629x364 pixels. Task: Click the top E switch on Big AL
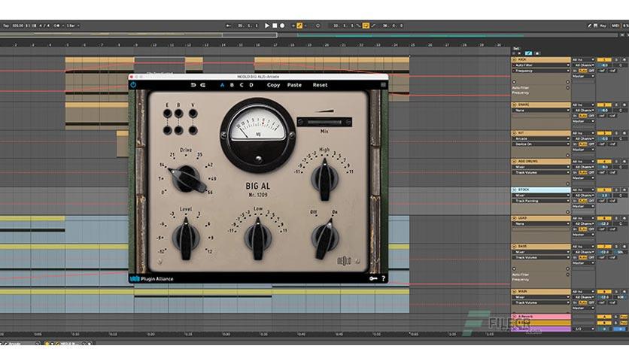tap(167, 114)
